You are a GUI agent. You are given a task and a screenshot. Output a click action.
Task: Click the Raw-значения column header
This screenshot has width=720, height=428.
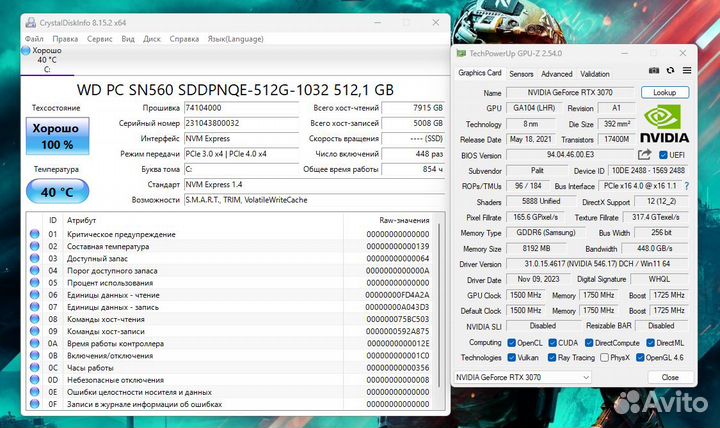pyautogui.click(x=404, y=220)
